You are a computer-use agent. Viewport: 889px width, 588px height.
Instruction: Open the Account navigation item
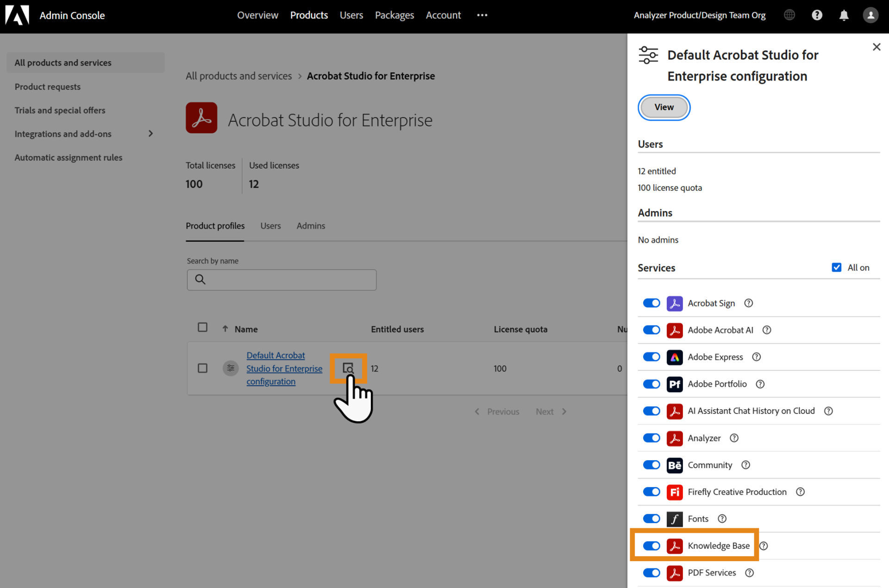point(443,15)
